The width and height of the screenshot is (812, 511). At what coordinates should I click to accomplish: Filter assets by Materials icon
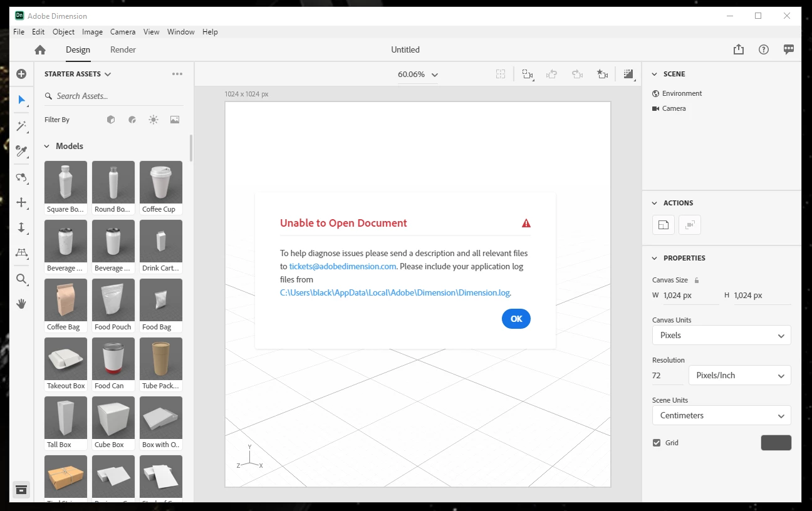132,120
